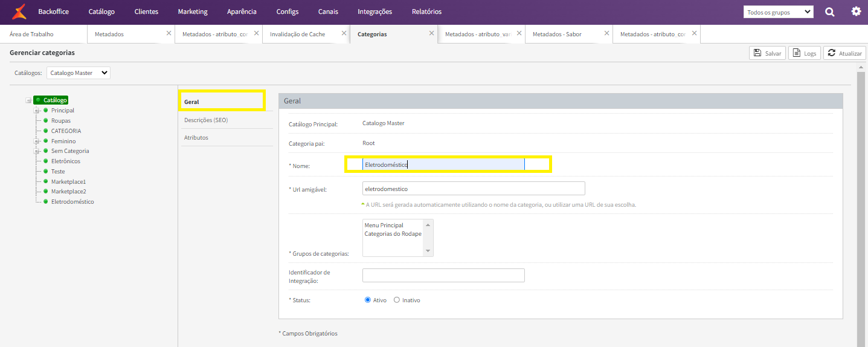Select the CATEGORIA tree item
Screen dimensions: 868x347
tap(66, 131)
